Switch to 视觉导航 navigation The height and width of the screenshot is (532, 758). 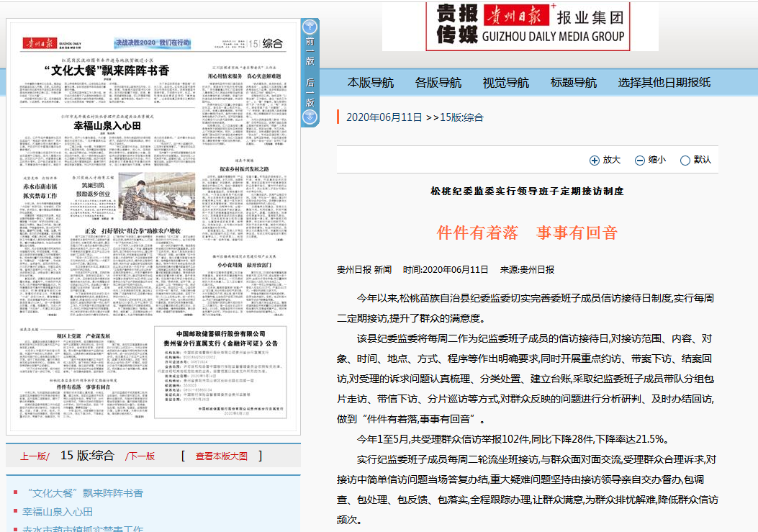pyautogui.click(x=506, y=83)
